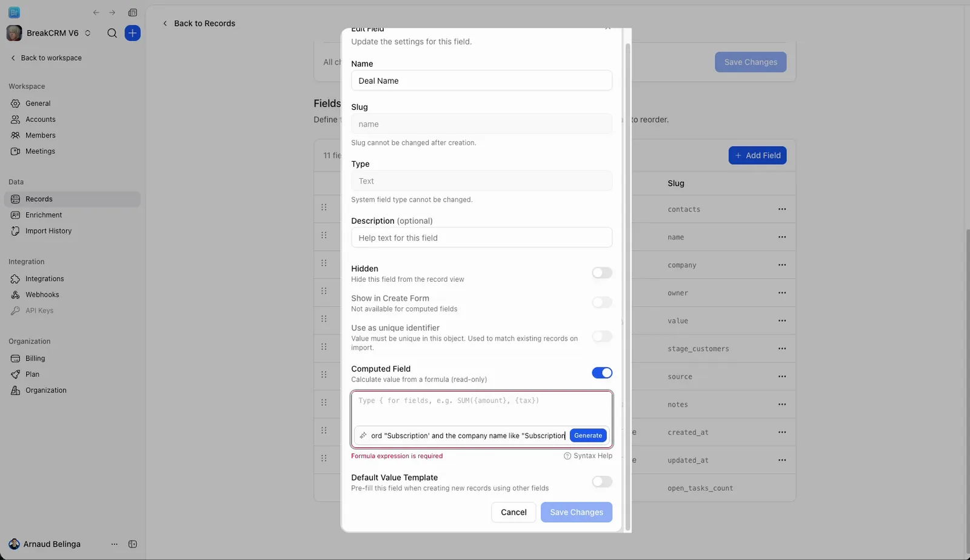This screenshot has width=970, height=560.
Task: Click the formula expression text area
Action: (x=481, y=408)
